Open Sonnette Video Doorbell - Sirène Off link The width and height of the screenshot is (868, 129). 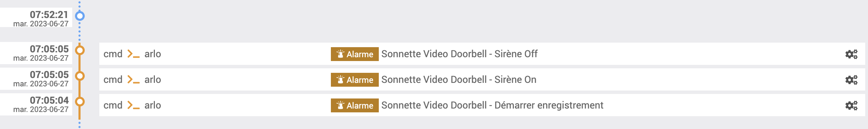459,54
